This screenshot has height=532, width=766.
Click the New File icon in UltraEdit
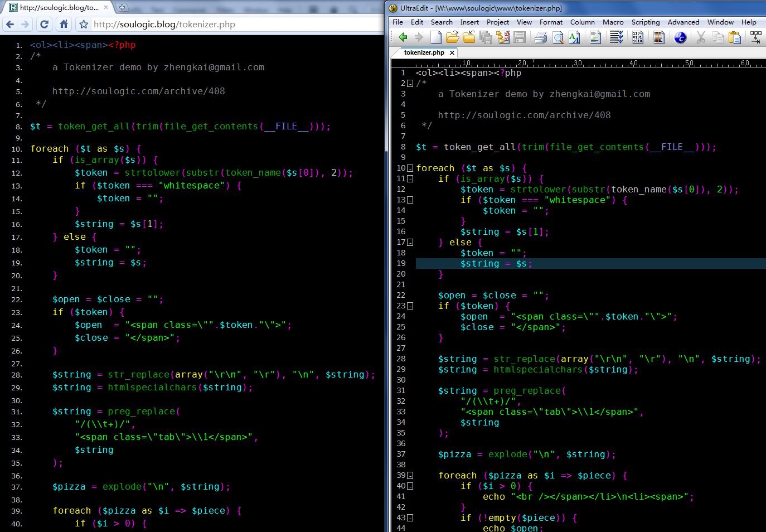coord(436,37)
